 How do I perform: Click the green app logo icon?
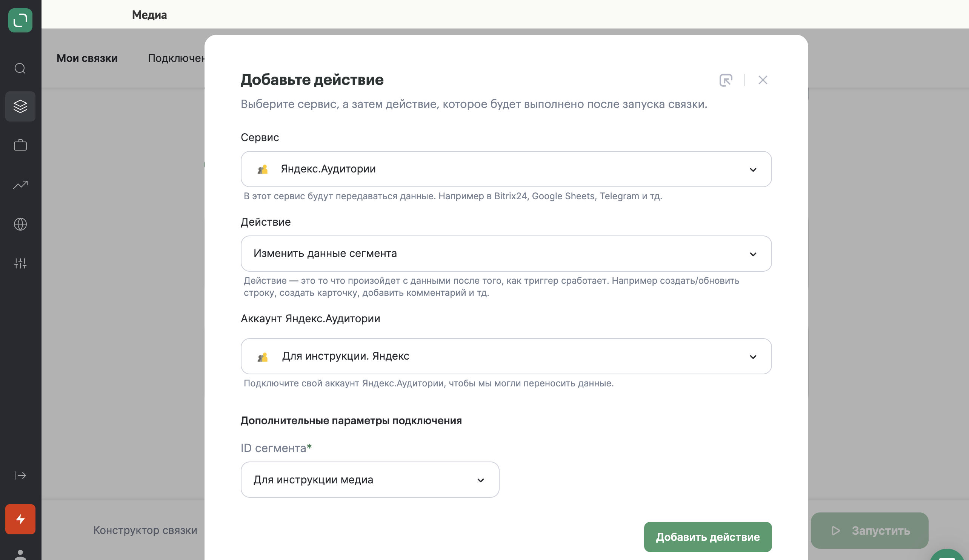coord(20,20)
